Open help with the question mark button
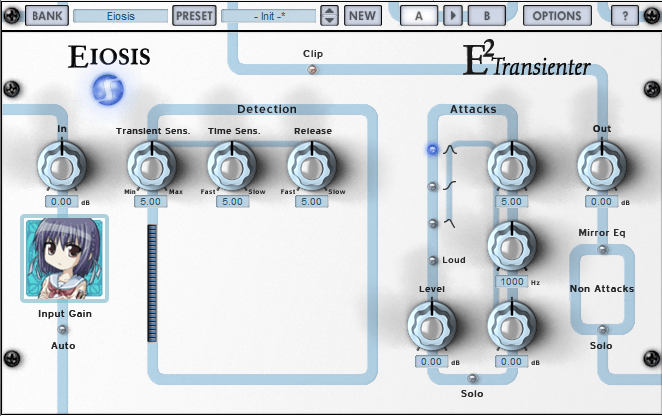 (x=625, y=16)
